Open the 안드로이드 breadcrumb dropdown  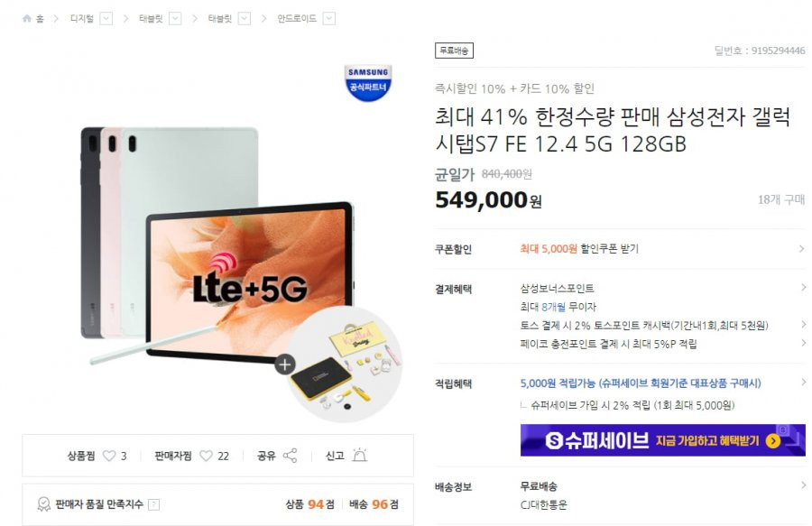point(328,19)
